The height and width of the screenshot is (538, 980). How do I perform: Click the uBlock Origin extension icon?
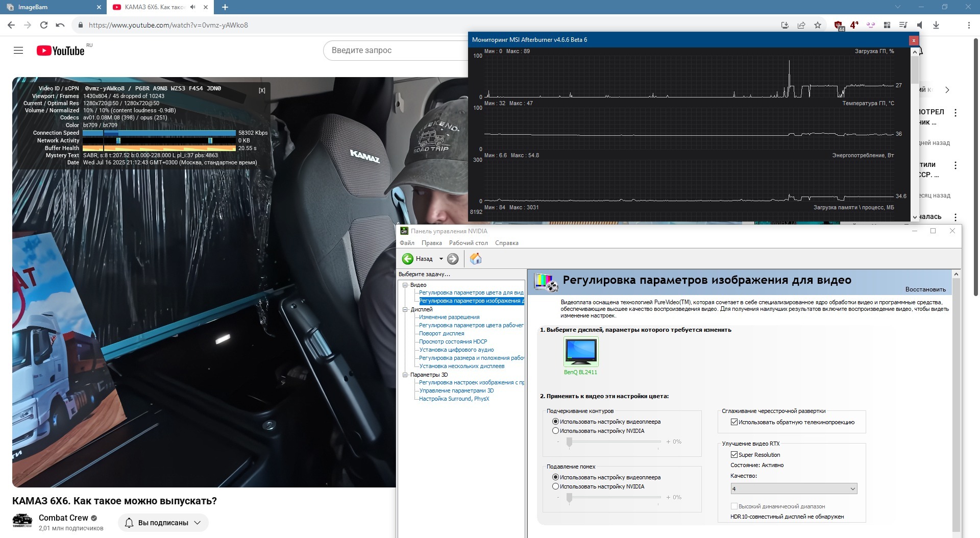click(x=838, y=25)
